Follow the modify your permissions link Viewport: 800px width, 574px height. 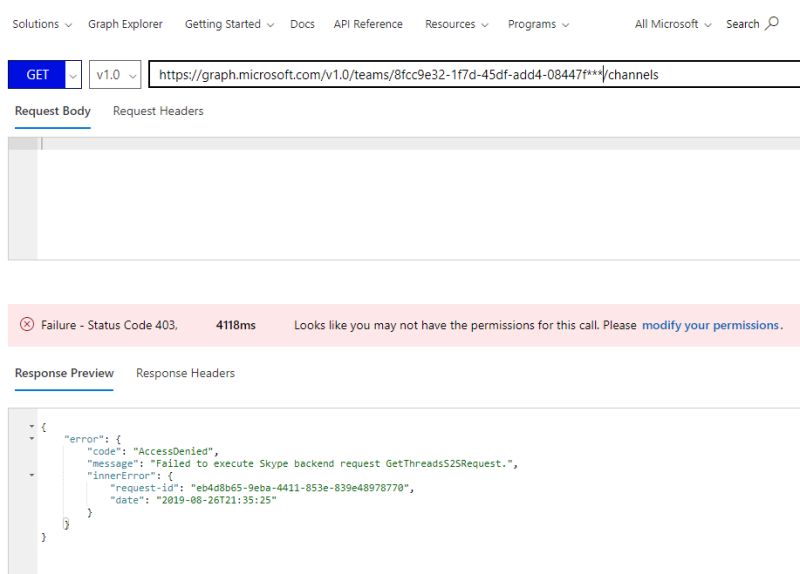pos(710,325)
